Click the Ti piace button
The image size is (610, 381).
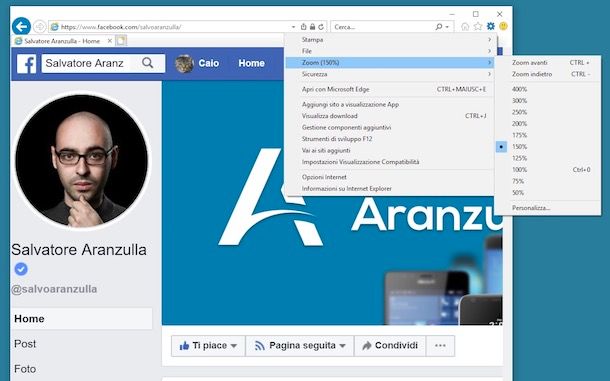pyautogui.click(x=208, y=346)
